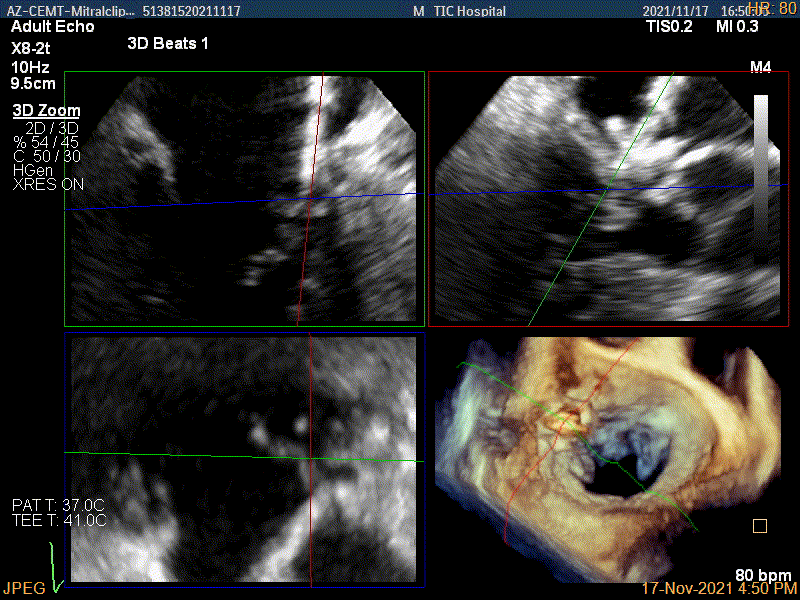Viewport: 800px width, 600px height.
Task: Click the XRES ON setting
Action: click(48, 184)
